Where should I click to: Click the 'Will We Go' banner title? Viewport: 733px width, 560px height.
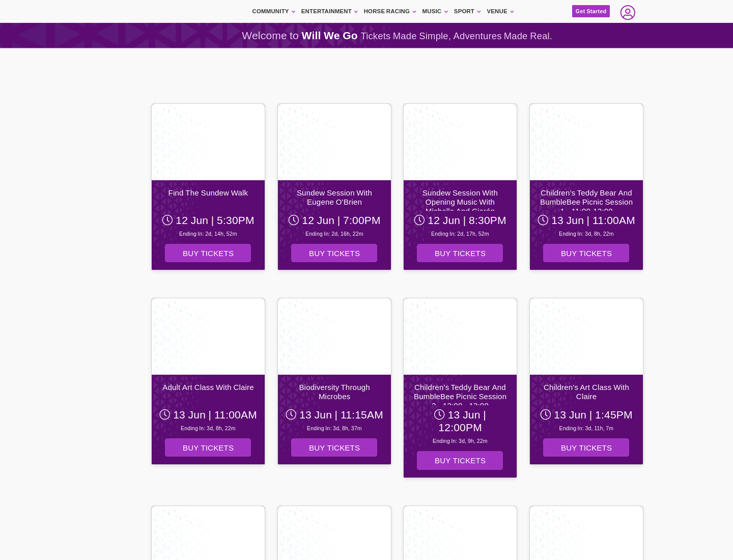pyautogui.click(x=329, y=36)
